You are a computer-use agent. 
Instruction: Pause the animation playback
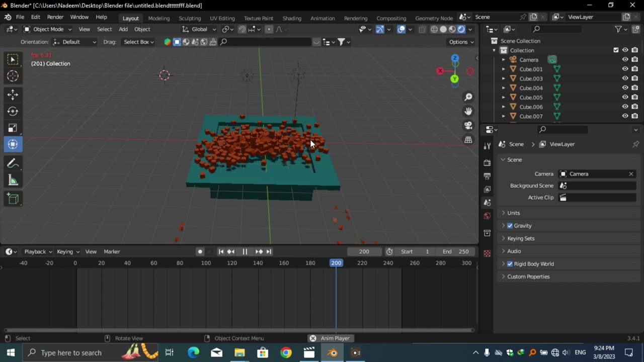pos(245,251)
